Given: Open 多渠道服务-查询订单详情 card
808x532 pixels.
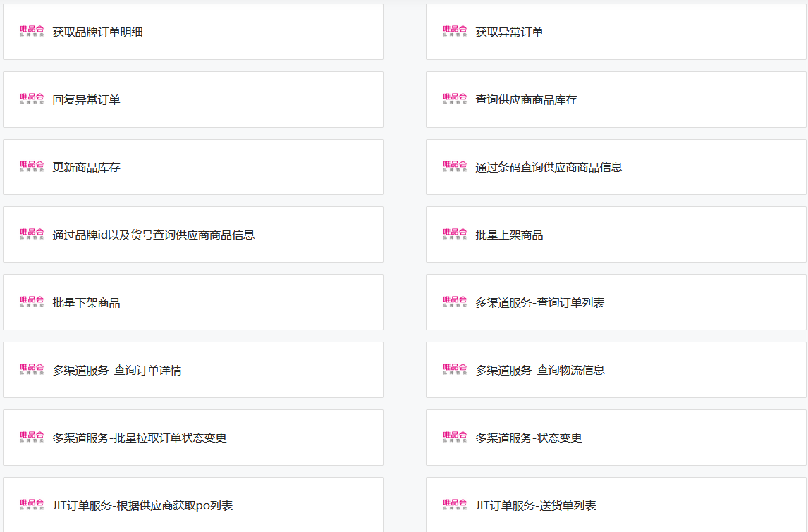Looking at the screenshot, I should pyautogui.click(x=192, y=370).
